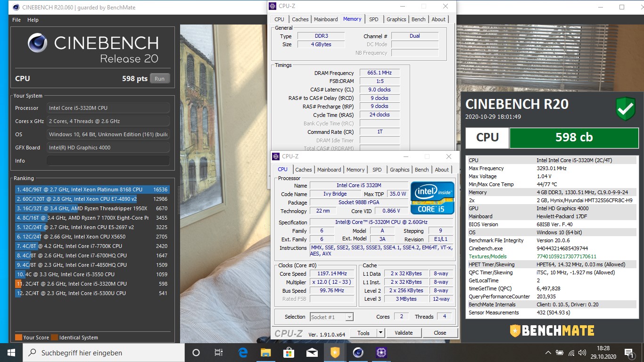This screenshot has width=644, height=362.
Task: Select Graphics tab in back CPU-Z window
Action: click(396, 19)
